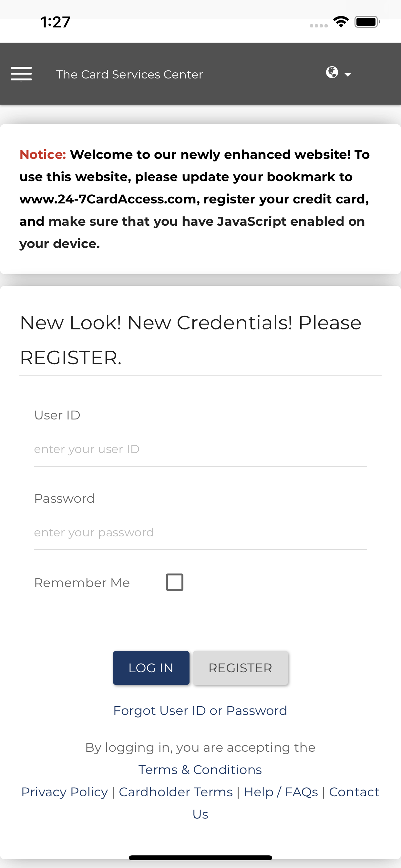Click the globe language icon
The image size is (401, 868).
click(332, 72)
